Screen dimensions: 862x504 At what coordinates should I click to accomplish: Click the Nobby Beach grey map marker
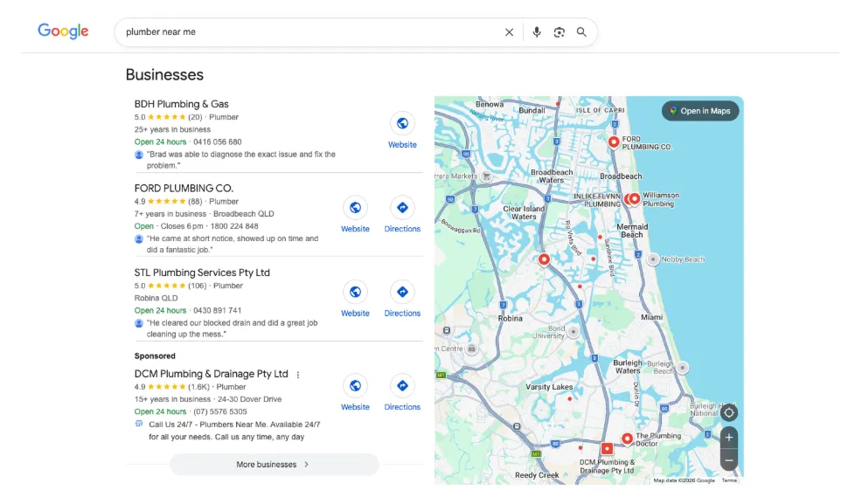652,259
